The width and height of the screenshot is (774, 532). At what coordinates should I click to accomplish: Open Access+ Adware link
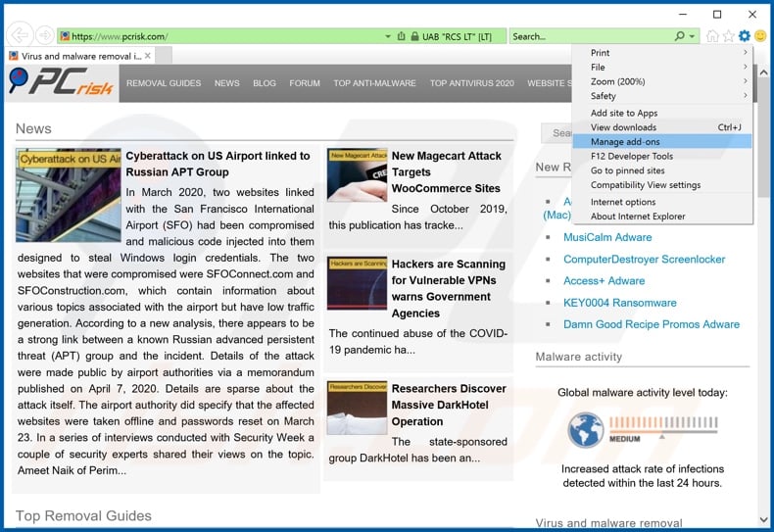click(x=604, y=281)
